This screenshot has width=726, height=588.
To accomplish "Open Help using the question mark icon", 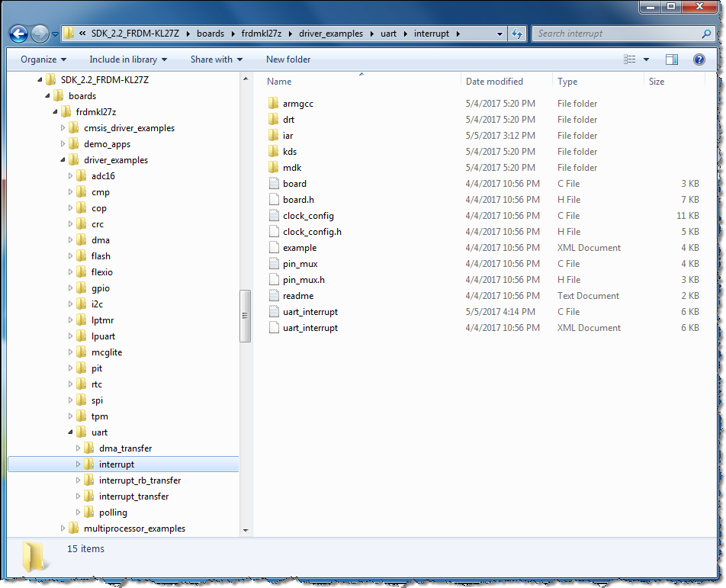I will tap(699, 59).
